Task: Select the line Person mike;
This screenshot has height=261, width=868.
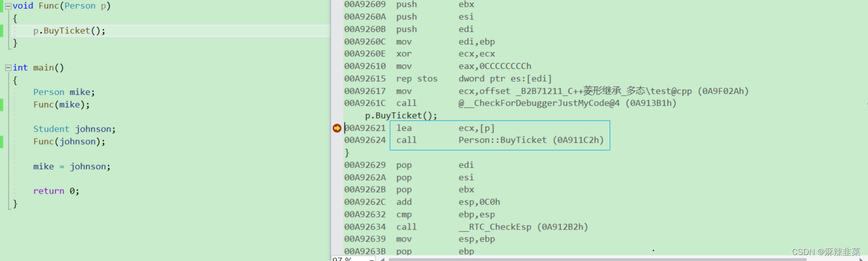Action: (64, 92)
